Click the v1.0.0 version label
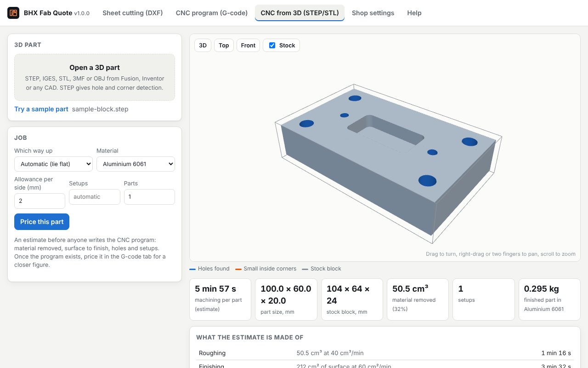The width and height of the screenshot is (588, 368). tap(82, 13)
